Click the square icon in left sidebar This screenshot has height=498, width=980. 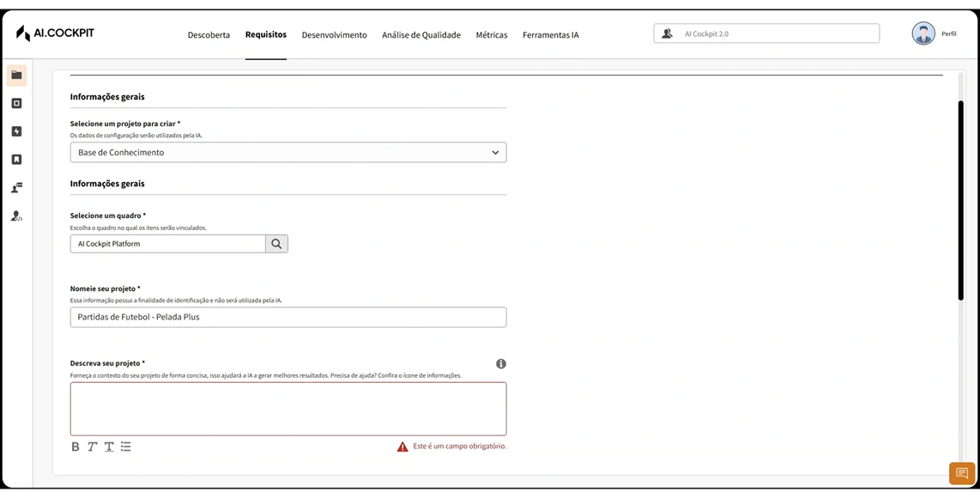(16, 104)
